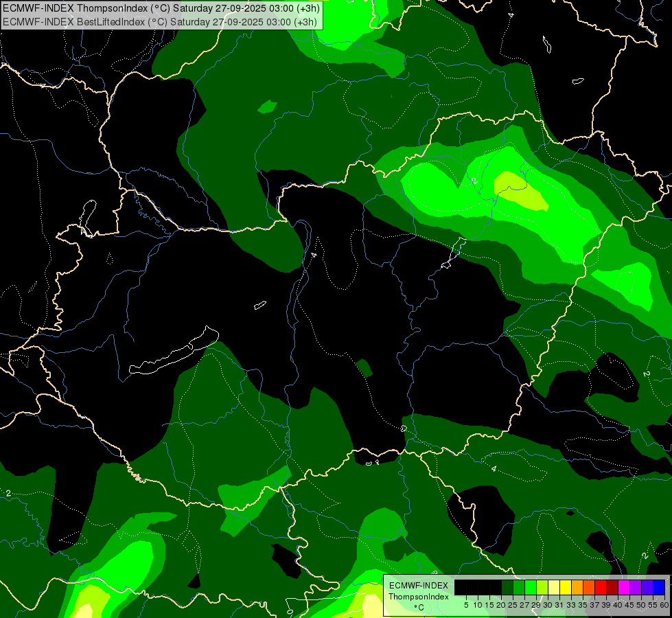Pick the yellow-green 29–30 legend swatch

click(542, 587)
